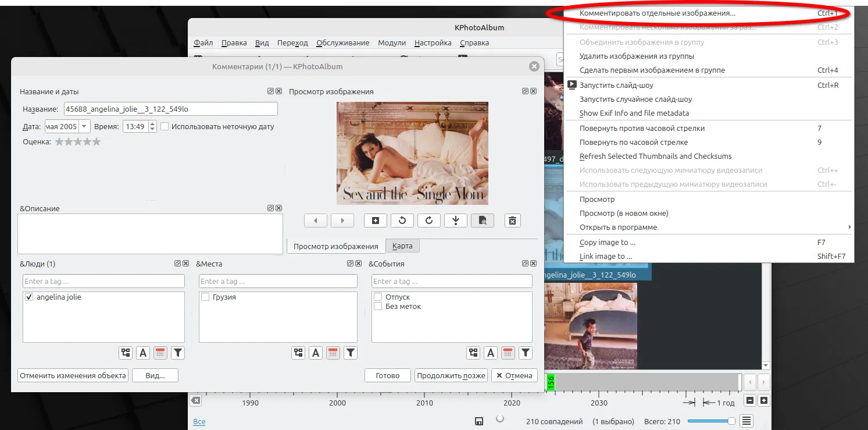Switch to the Карта tab

point(402,246)
